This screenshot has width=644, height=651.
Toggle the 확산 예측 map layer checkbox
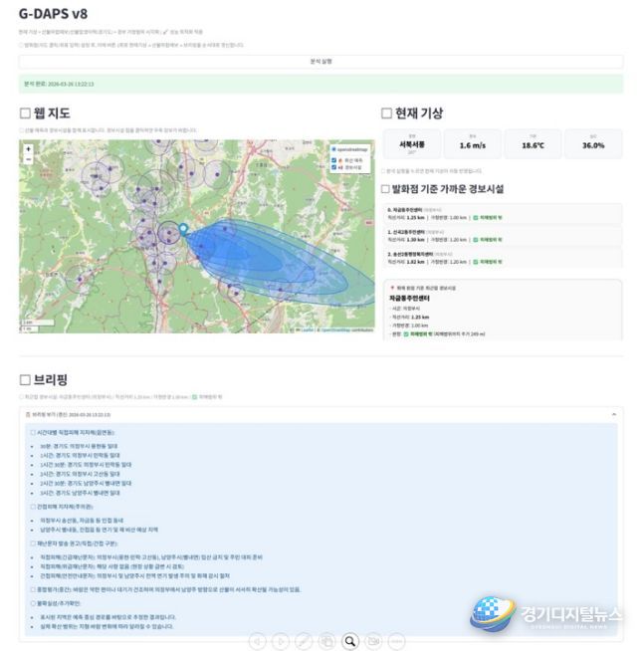334,158
